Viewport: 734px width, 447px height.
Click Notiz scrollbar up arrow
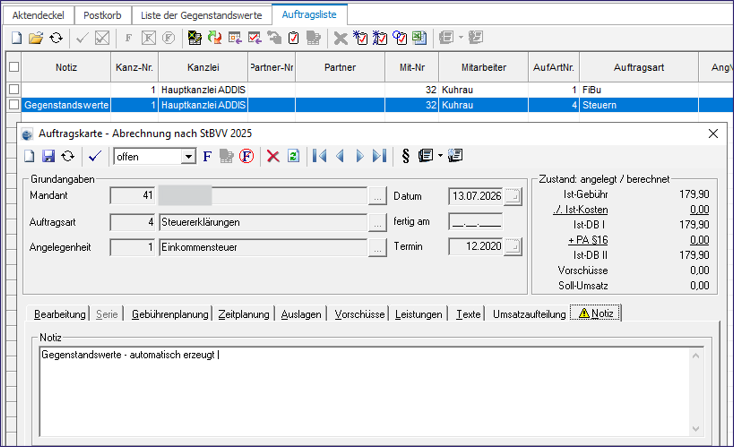tap(696, 356)
